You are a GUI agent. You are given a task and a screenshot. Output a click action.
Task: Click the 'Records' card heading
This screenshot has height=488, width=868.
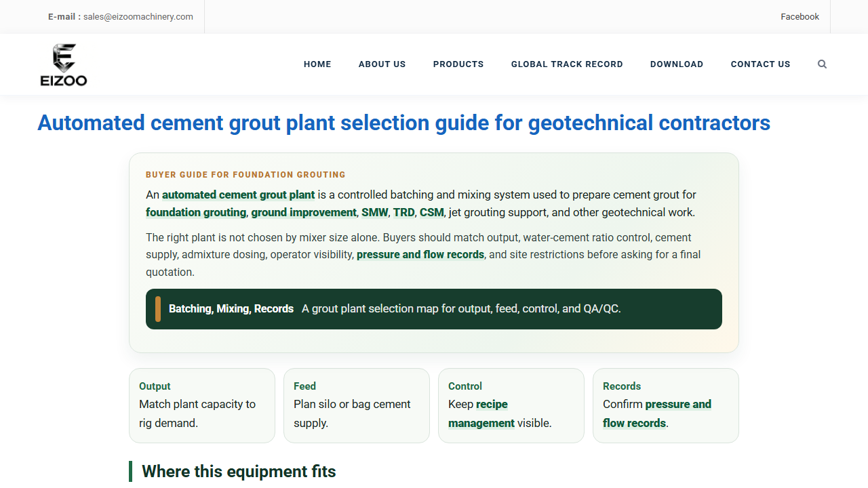[x=622, y=386]
